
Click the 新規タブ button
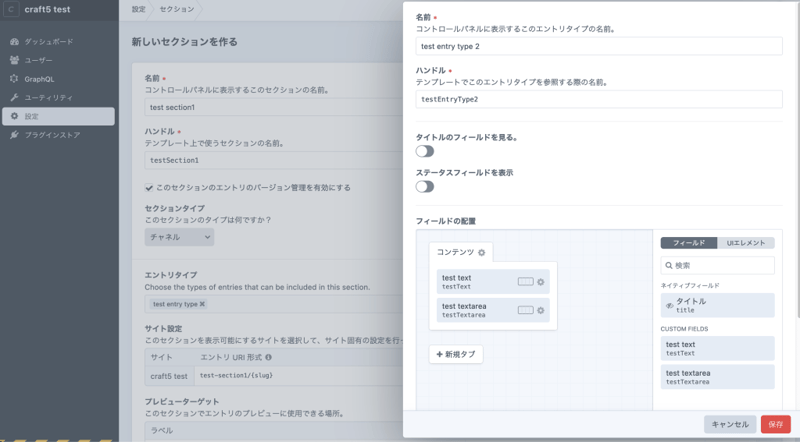pos(457,355)
